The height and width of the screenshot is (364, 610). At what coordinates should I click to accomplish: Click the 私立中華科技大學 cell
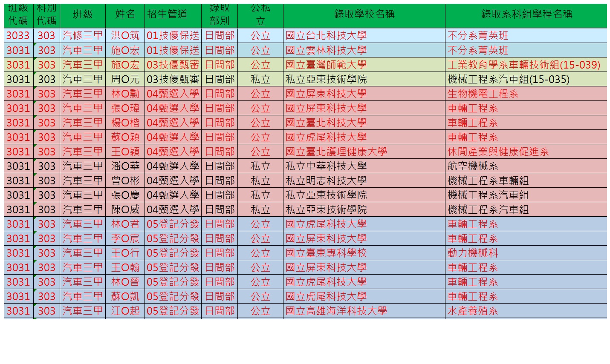coord(326,166)
